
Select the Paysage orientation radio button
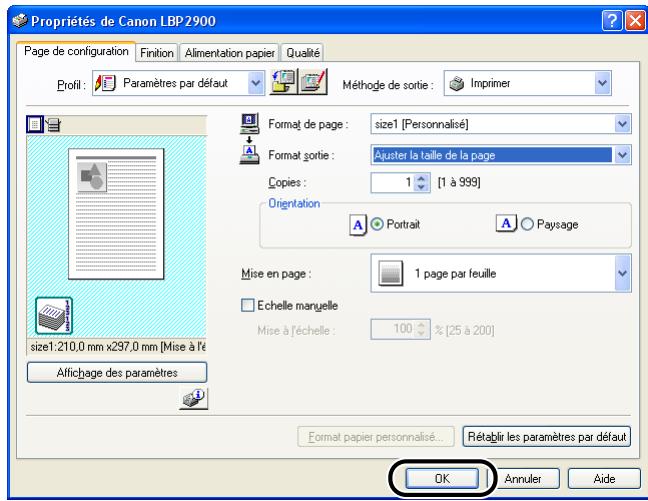(527, 224)
